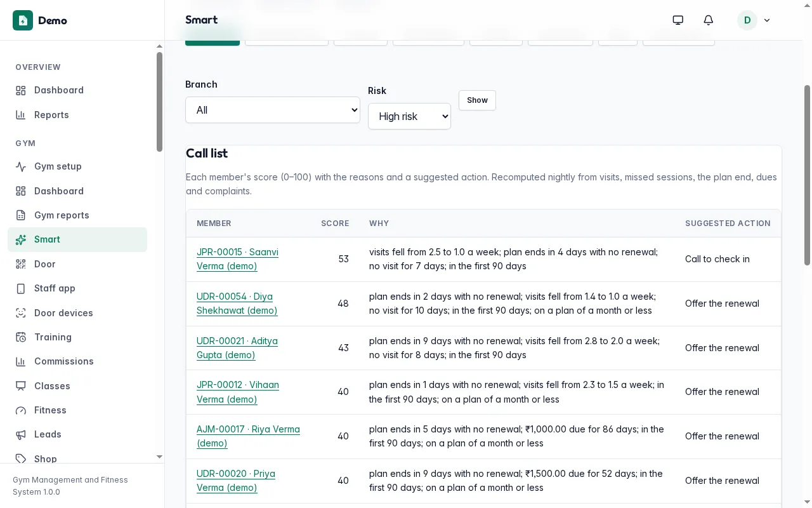Click the Commissions chart icon
The height and width of the screenshot is (508, 812).
coord(21,361)
